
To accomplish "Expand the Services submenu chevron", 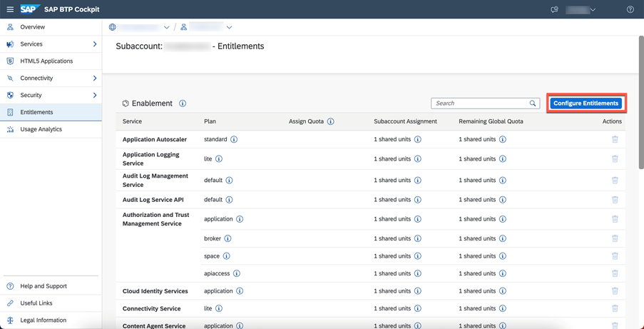I will [x=95, y=44].
